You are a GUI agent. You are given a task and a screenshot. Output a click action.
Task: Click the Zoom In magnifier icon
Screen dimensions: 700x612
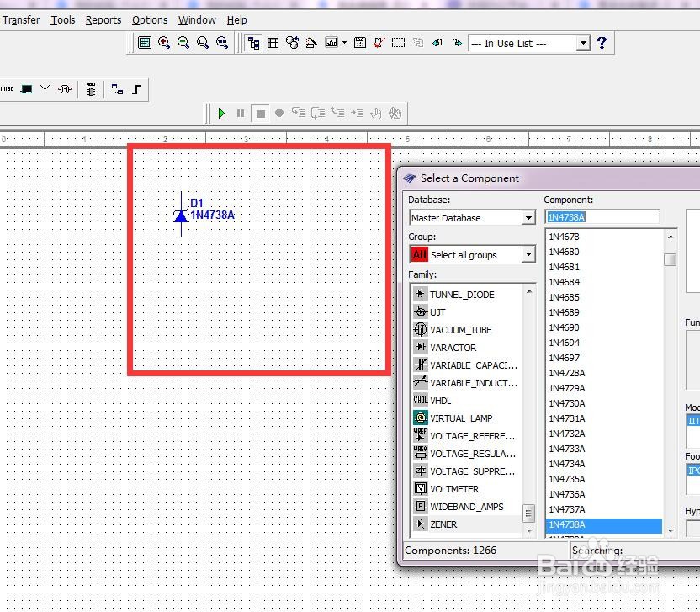164,43
